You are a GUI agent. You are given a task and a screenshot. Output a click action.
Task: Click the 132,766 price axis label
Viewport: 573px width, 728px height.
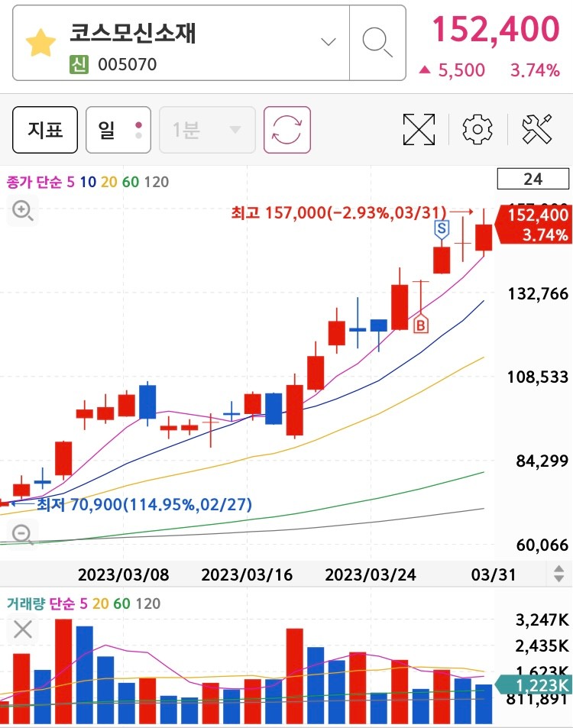coord(538,294)
